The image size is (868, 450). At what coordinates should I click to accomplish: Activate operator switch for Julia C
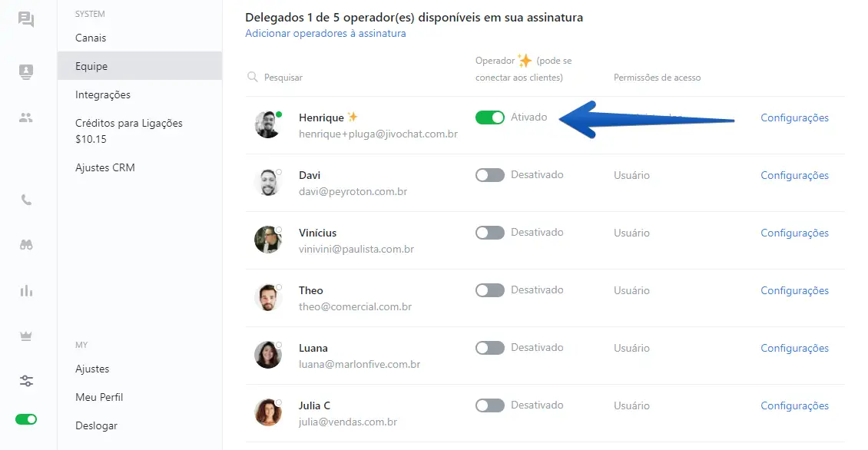pyautogui.click(x=489, y=405)
